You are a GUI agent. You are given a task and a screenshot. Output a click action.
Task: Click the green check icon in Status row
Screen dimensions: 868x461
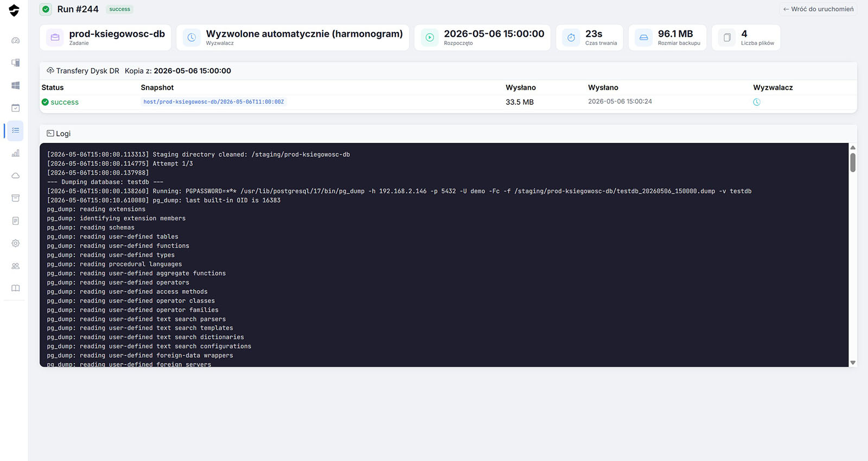pos(45,102)
